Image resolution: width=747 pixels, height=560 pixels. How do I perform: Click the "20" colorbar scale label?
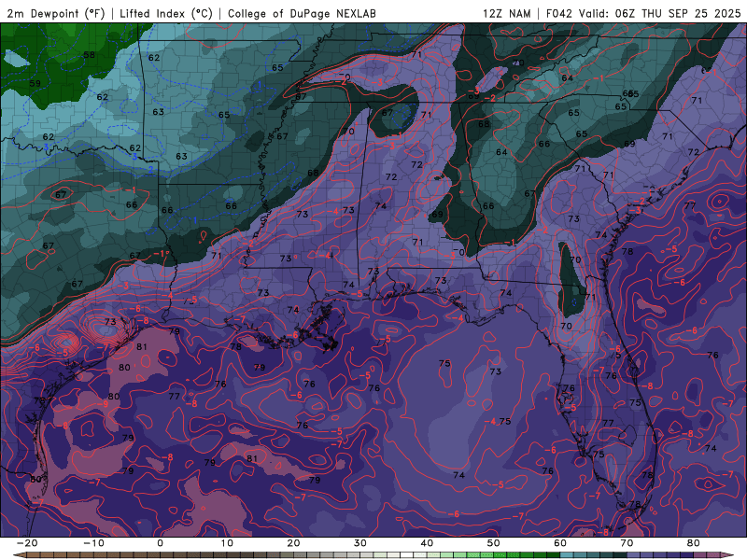click(293, 543)
